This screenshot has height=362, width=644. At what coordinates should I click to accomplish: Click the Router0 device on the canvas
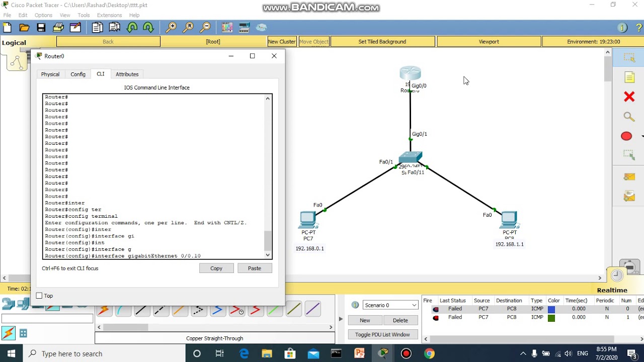tap(410, 74)
